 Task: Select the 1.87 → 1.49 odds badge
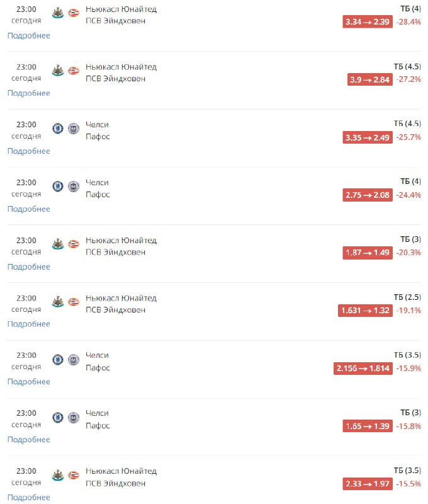point(368,253)
